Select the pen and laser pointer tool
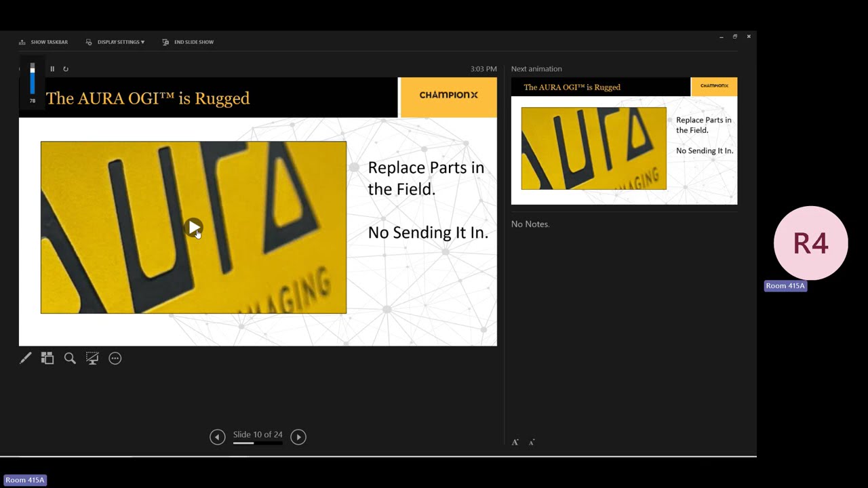 (x=25, y=358)
